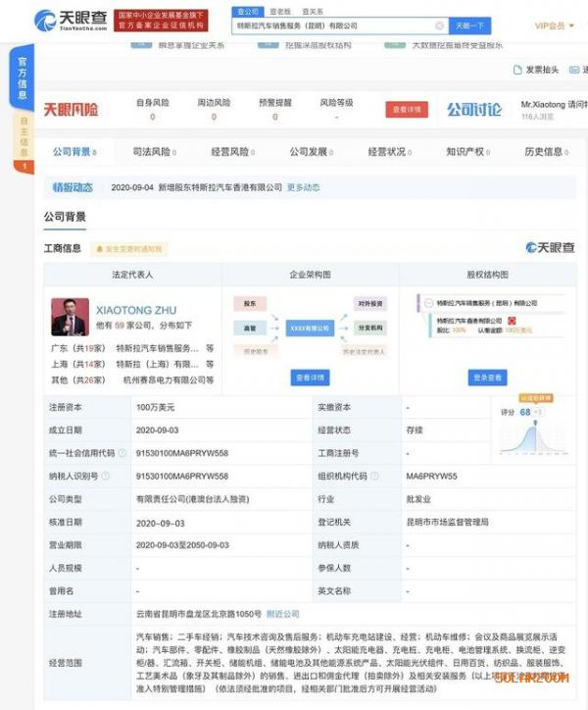Click the 上海（共14家）company row
Viewport: 588px width, 710px height.
(x=132, y=364)
